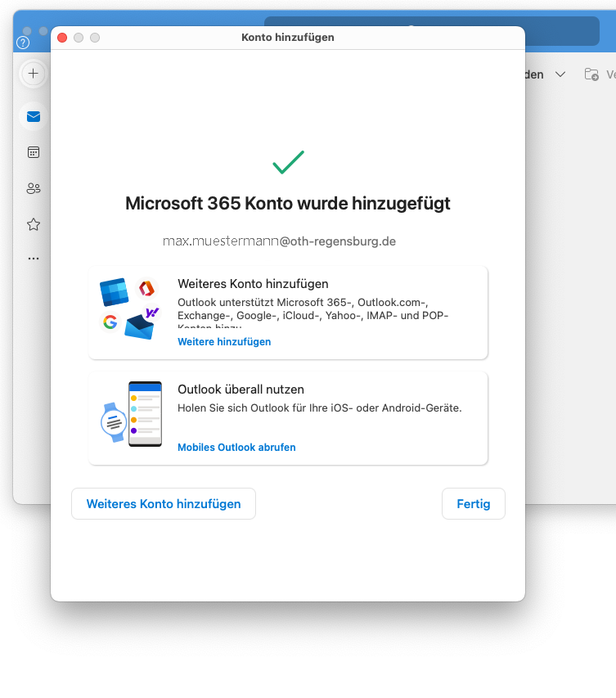Switch to the Calendar view icon
The width and height of the screenshot is (616, 698).
click(x=34, y=152)
